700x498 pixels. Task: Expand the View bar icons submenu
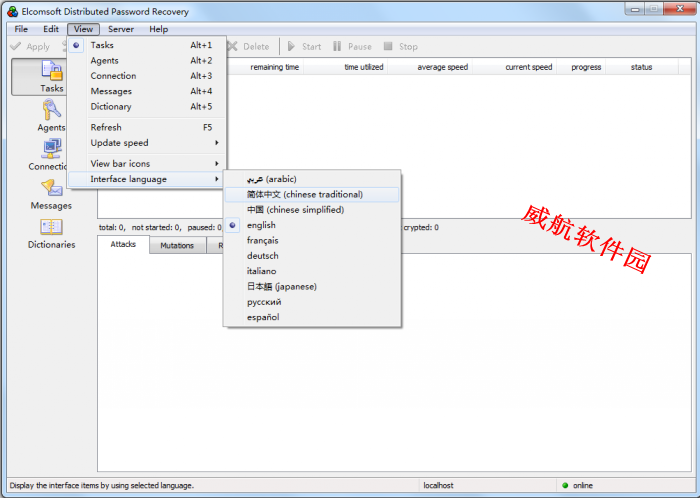[x=147, y=164]
